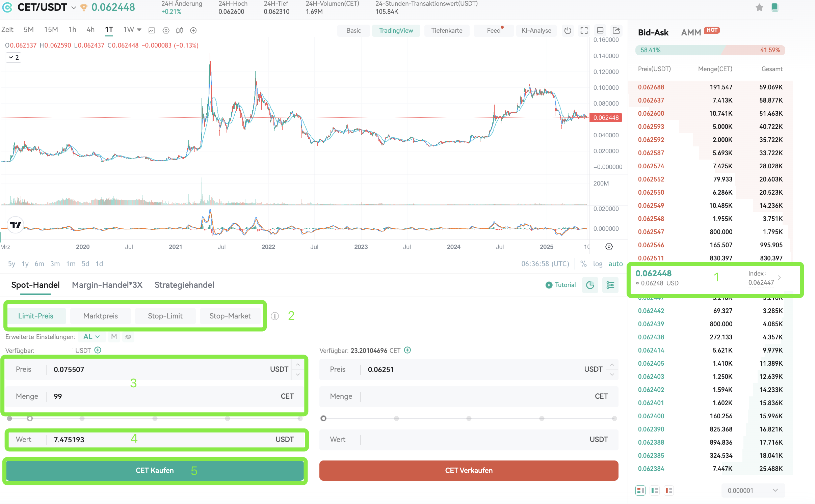Click the sell Menge input field
This screenshot has width=815, height=504.
pyautogui.click(x=469, y=396)
